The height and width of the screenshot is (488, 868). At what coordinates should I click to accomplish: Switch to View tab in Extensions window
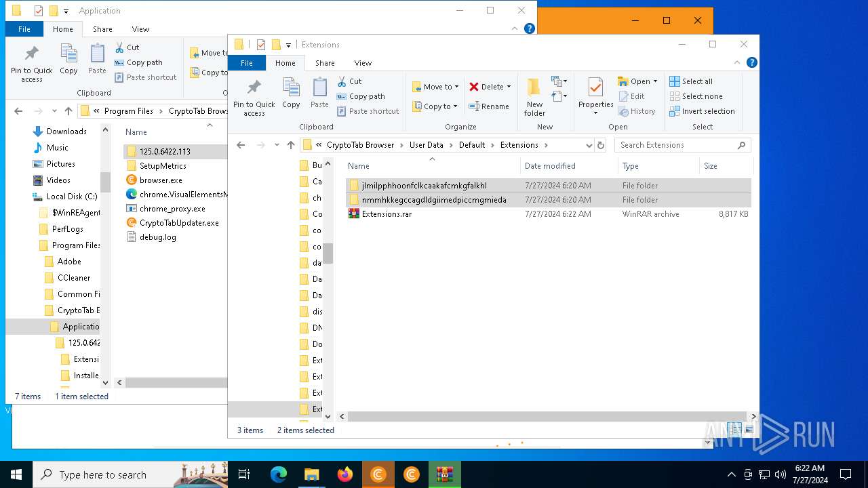tap(363, 63)
